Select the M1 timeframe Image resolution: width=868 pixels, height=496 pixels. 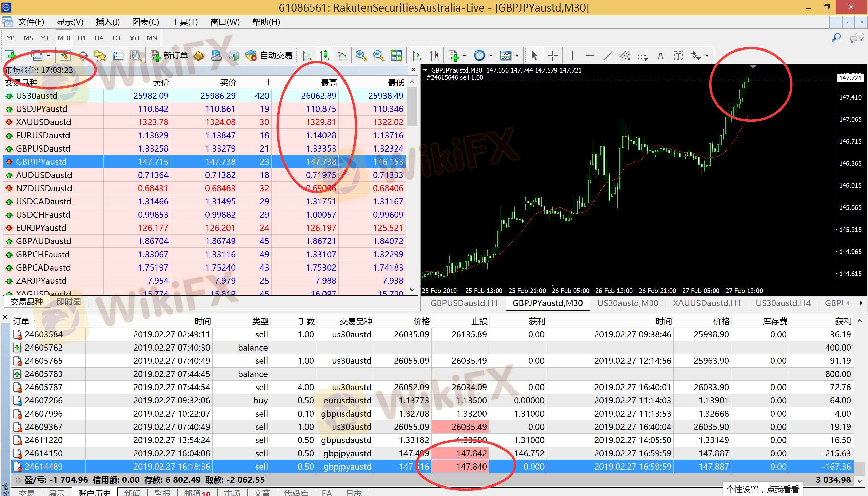[11, 38]
